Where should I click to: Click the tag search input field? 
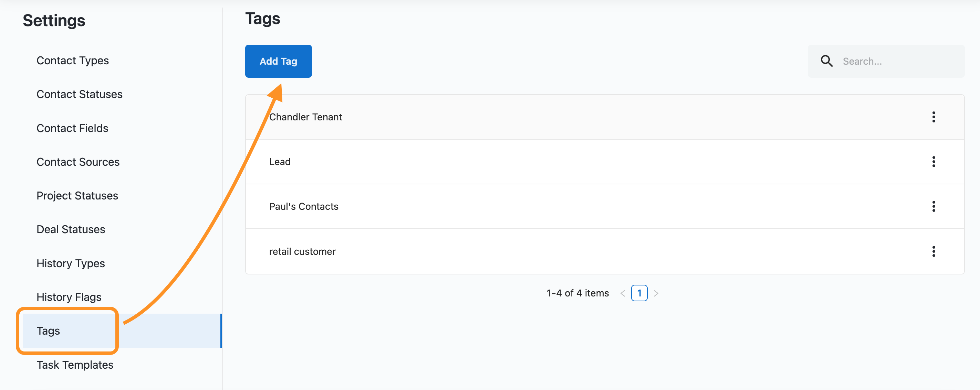(x=898, y=61)
